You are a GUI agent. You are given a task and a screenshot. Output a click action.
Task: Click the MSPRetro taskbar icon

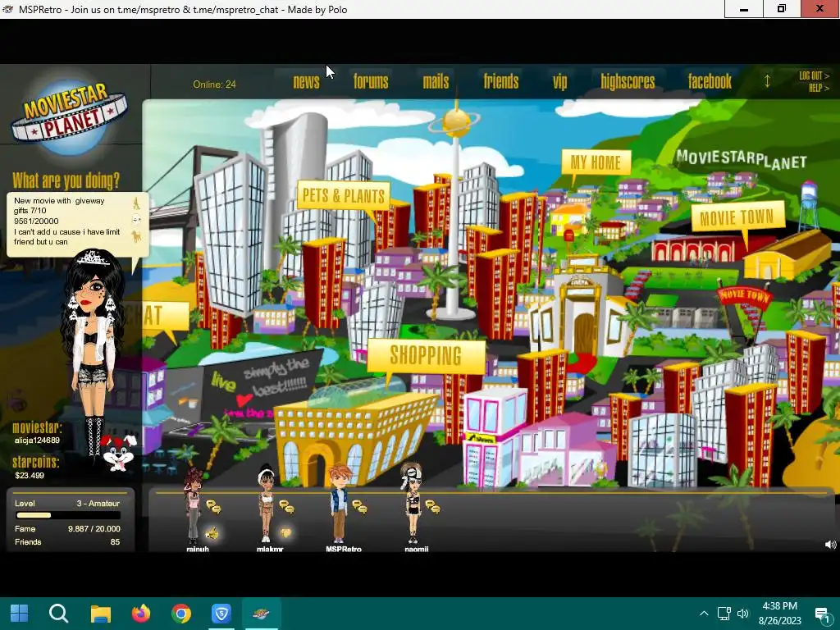[262, 614]
